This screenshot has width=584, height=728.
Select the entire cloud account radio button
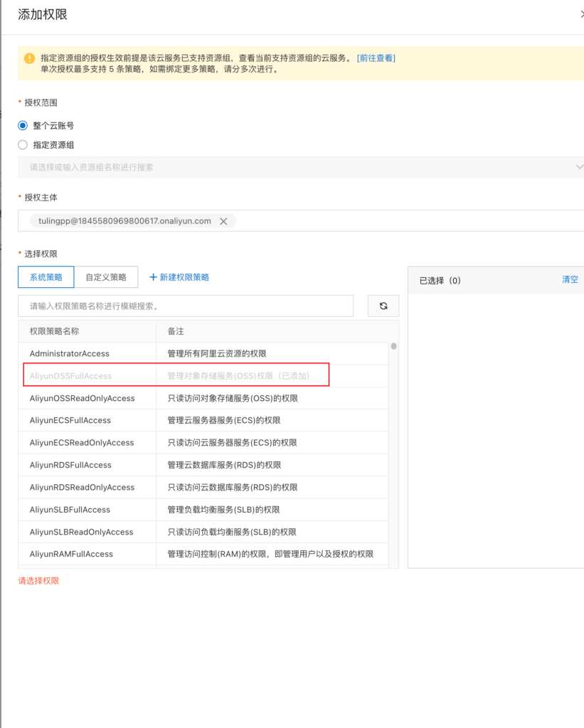pos(23,125)
